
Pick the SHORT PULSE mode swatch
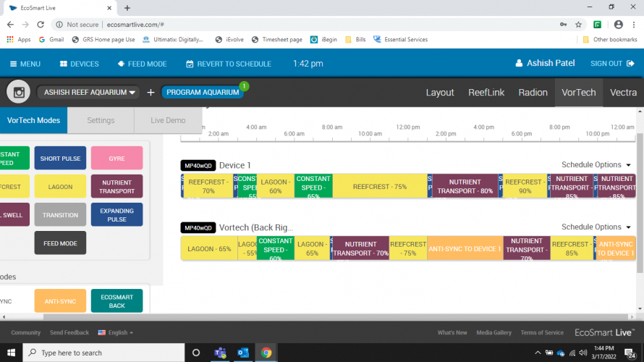[x=60, y=159]
